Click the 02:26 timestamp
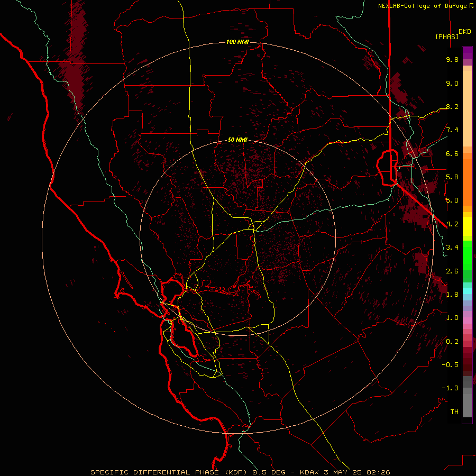Viewport: 476px width, 476px height. click(378, 472)
